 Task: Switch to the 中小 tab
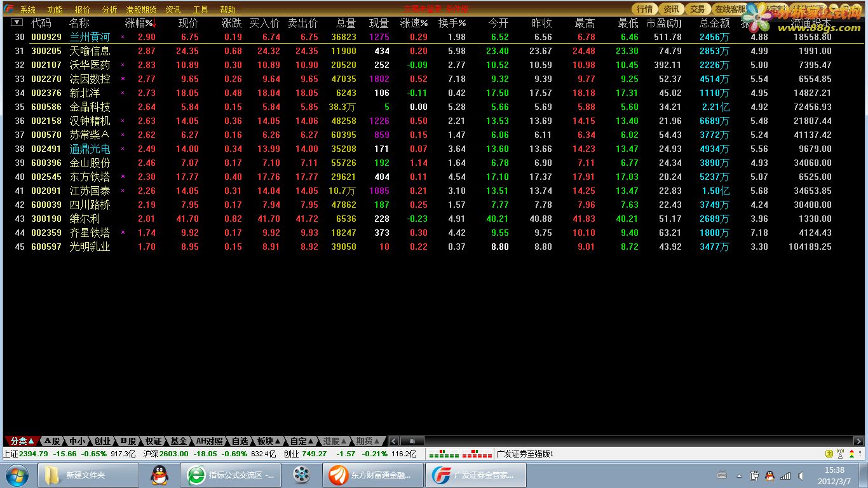(77, 441)
